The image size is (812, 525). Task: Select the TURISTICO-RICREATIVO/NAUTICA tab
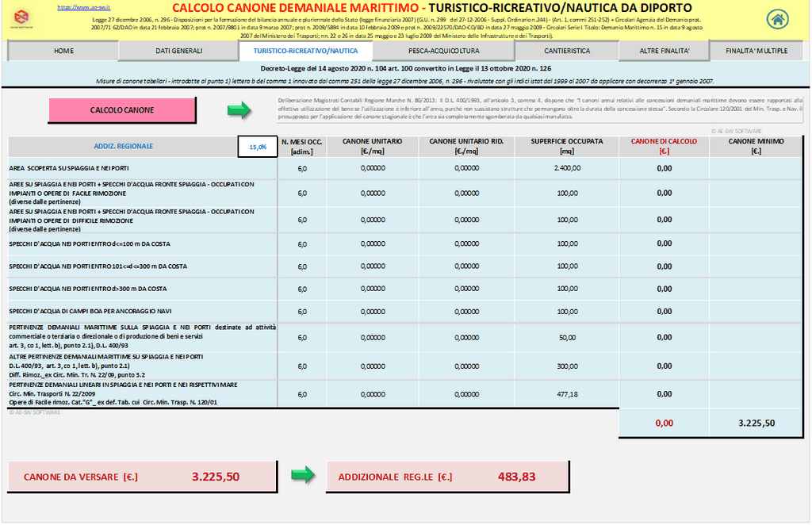294,51
